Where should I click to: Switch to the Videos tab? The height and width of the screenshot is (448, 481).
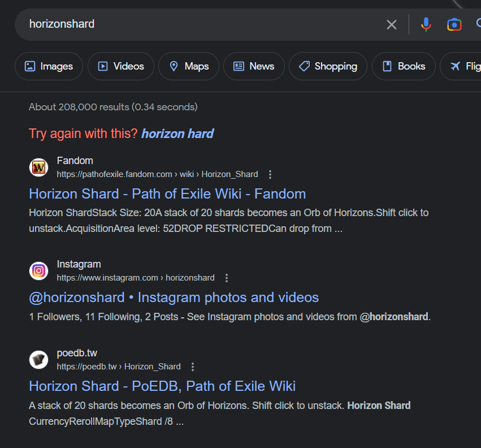coord(121,66)
